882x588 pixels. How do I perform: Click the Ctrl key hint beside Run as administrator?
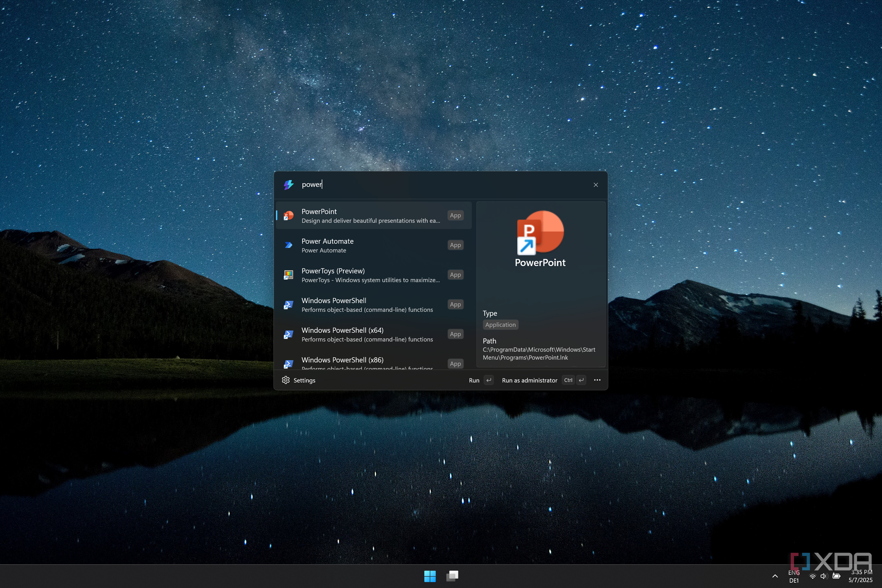[x=568, y=380]
